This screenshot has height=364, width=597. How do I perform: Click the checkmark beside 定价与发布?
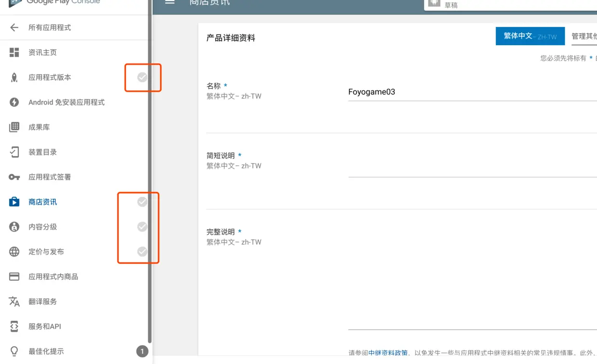142,251
